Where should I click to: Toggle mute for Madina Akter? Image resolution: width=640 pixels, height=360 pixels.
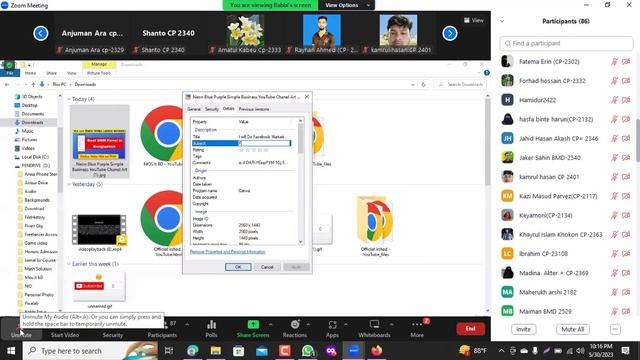(614, 273)
